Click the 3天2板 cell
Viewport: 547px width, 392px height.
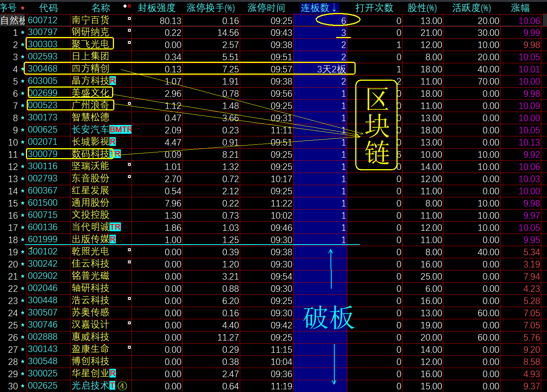(x=332, y=69)
